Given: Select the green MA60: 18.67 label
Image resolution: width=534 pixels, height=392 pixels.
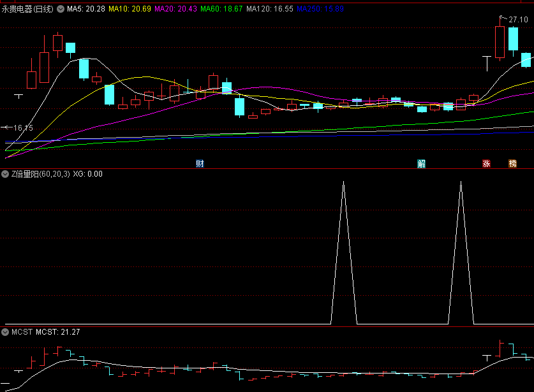Looking at the screenshot, I should [x=221, y=9].
